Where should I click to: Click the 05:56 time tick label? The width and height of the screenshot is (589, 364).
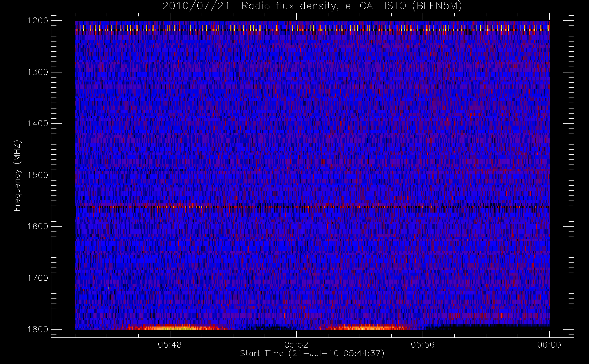[x=423, y=345]
